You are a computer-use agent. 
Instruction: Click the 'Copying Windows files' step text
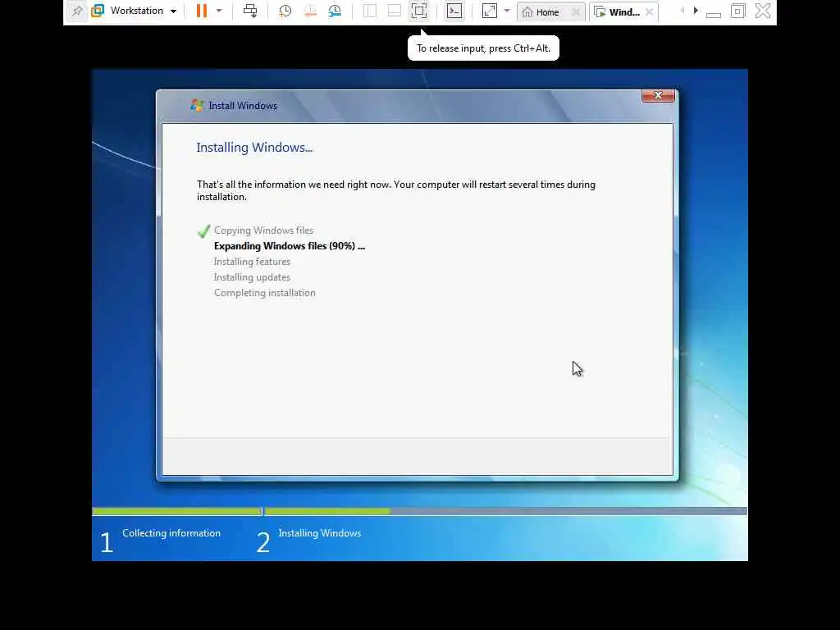coord(263,231)
